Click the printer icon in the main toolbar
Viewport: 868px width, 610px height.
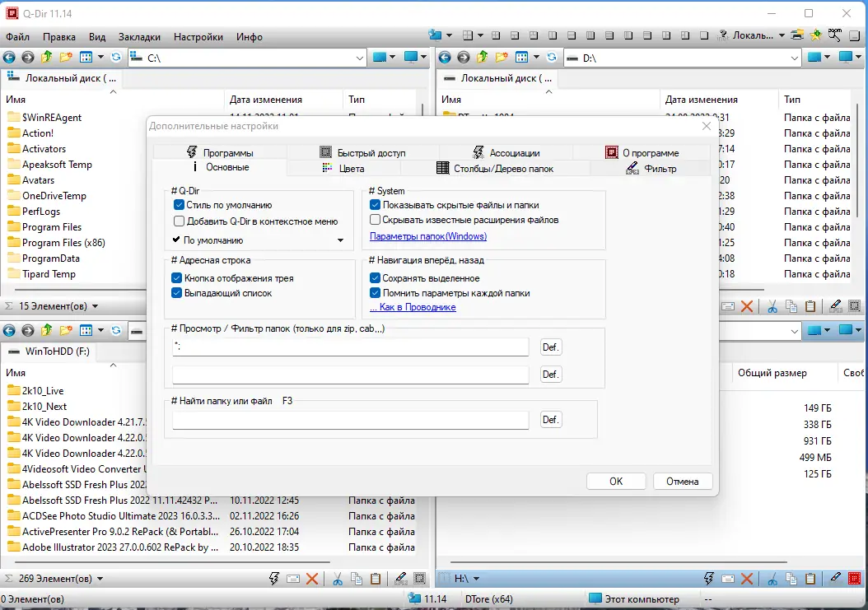[797, 35]
